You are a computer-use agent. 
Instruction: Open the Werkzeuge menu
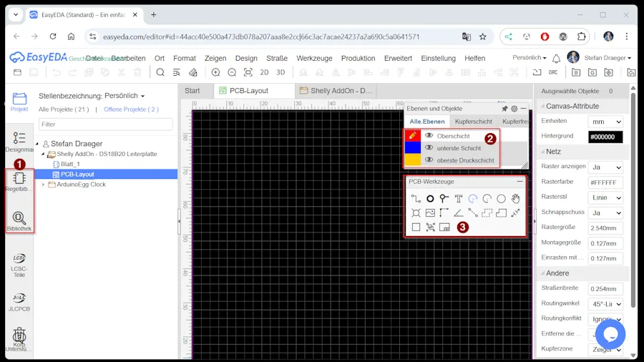[314, 58]
